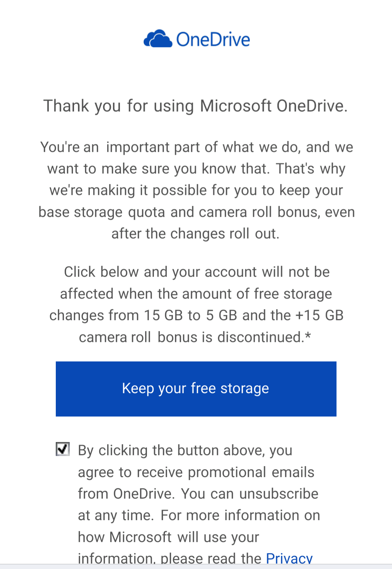Click the OneDrive wordmark text in header
Screen dimensions: 392x569
coord(213,39)
